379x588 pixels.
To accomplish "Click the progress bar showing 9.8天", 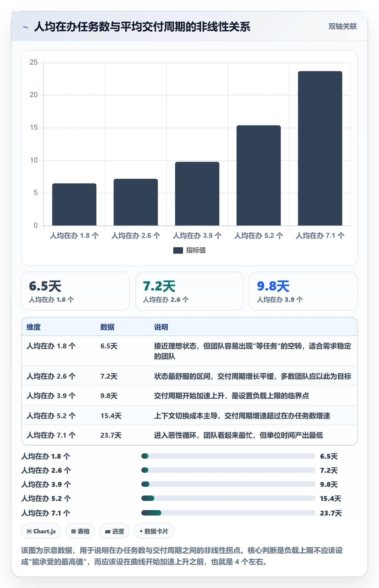I will 228,484.
